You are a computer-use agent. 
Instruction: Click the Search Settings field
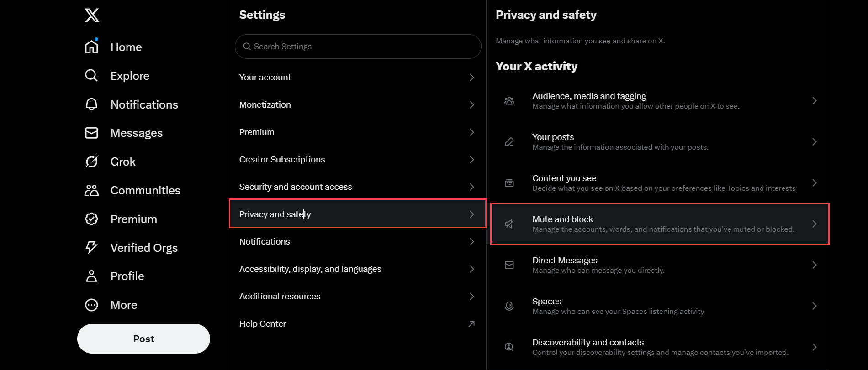coord(358,46)
